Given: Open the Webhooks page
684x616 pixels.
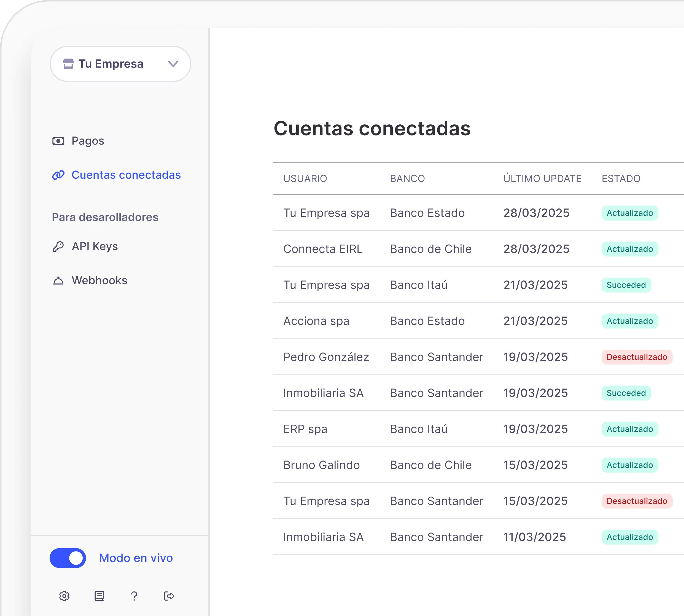Looking at the screenshot, I should point(99,280).
